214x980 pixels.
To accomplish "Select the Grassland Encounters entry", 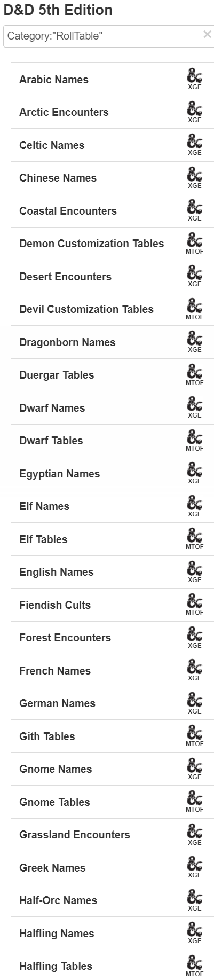I will pos(113,835).
